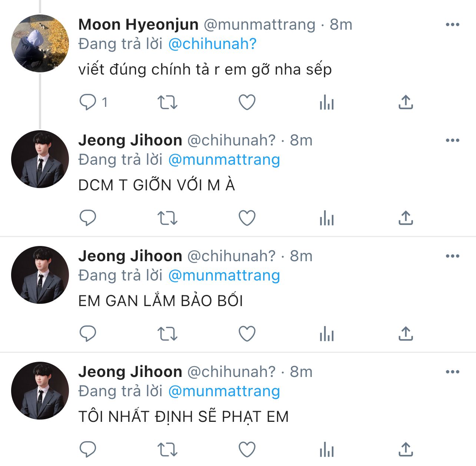Retweet Moon Hyeonjun's tweet
The width and height of the screenshot is (476, 466).
pyautogui.click(x=168, y=102)
